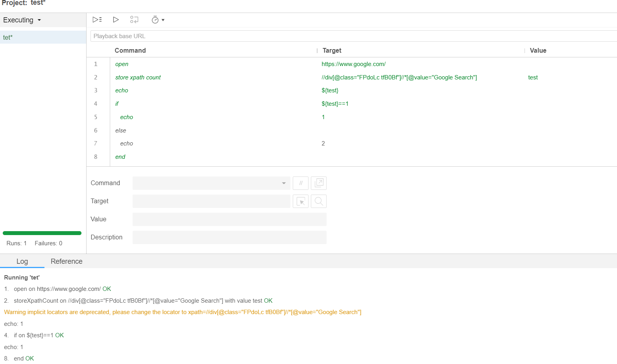Click the Failures: 0 counter

(48, 243)
